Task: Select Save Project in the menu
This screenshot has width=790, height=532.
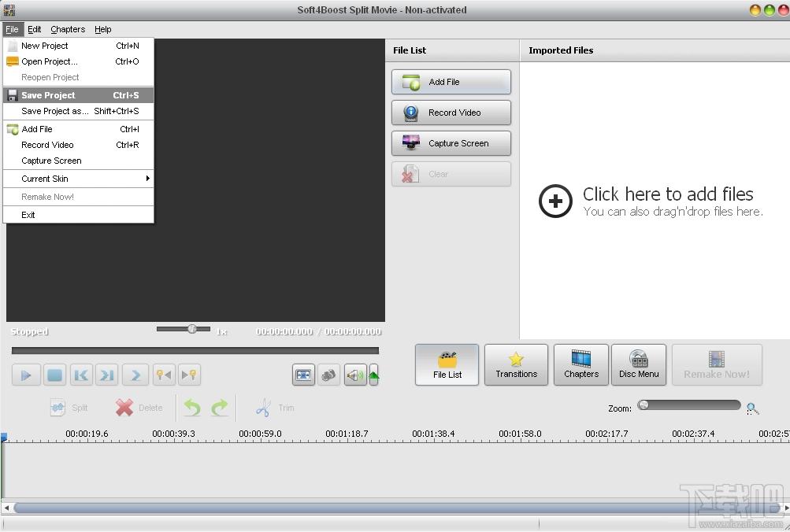Action: (x=79, y=95)
